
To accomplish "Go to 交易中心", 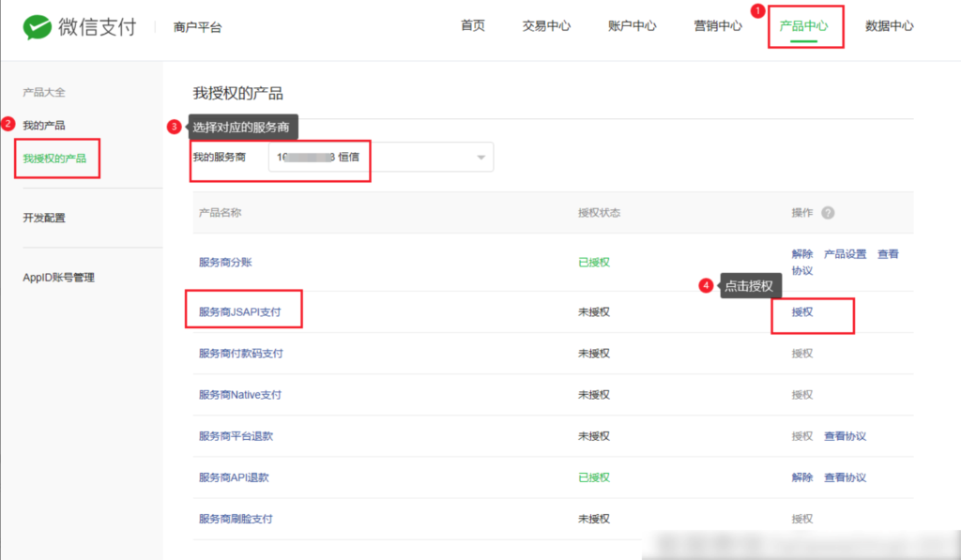I will tap(546, 26).
